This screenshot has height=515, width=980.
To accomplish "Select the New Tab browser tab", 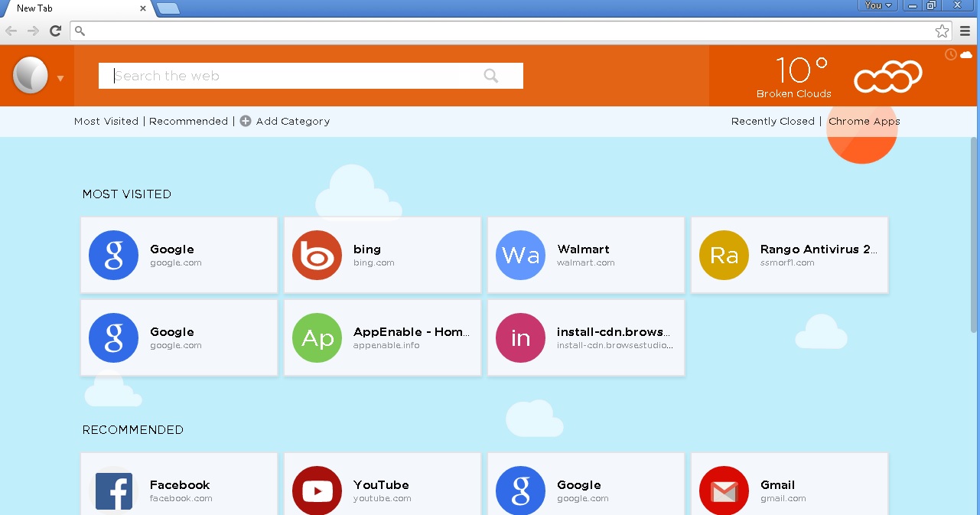I will 77,8.
